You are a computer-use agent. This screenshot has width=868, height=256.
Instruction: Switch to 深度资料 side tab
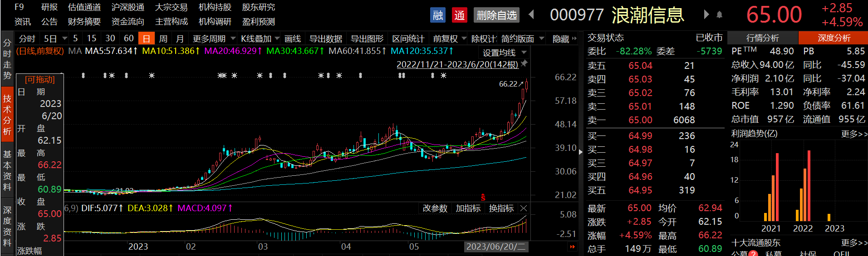[x=7, y=226]
